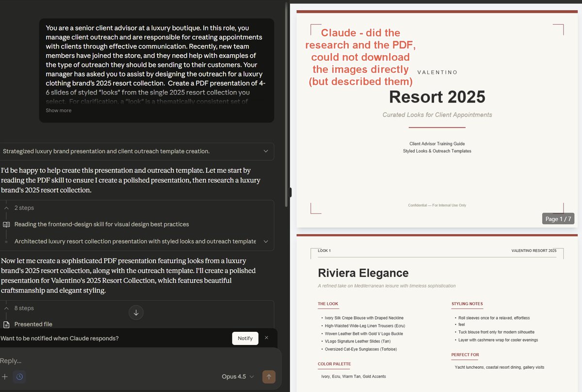Expand Architected luxury resort collection step chevron
582x392 pixels.
click(x=266, y=242)
